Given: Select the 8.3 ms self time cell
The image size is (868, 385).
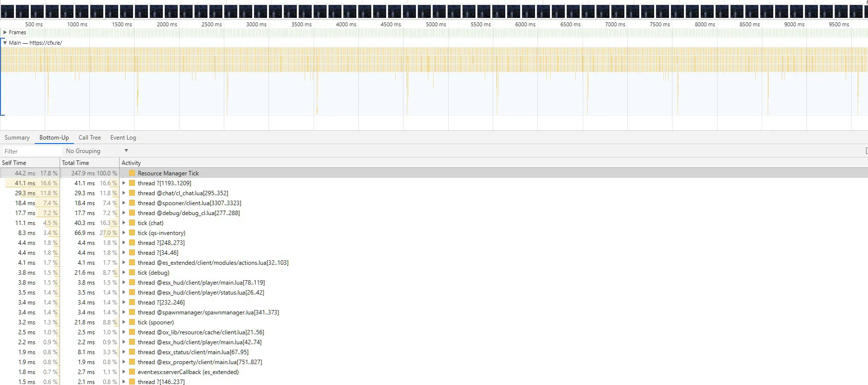Looking at the screenshot, I should click(27, 233).
